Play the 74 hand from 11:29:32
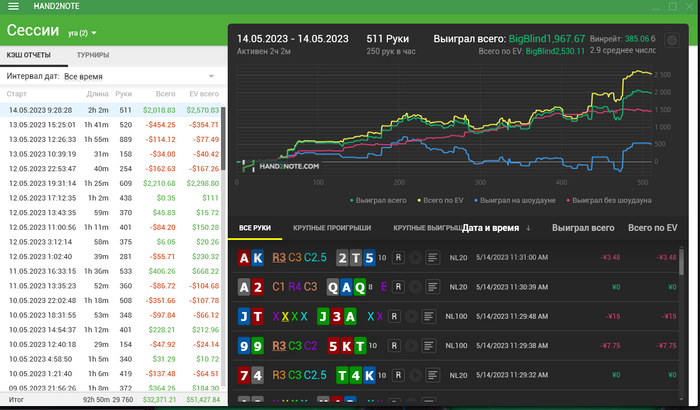Screen dimensions: 700x410 (x=415, y=375)
